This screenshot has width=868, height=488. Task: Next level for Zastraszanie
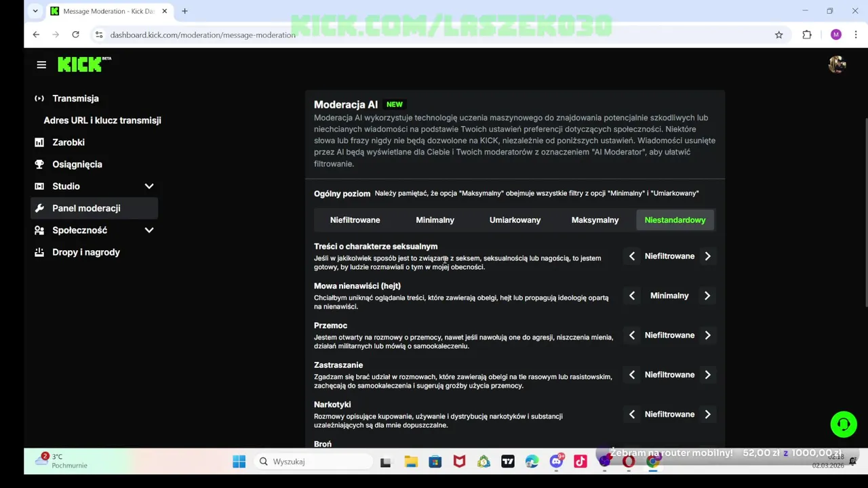[707, 374]
